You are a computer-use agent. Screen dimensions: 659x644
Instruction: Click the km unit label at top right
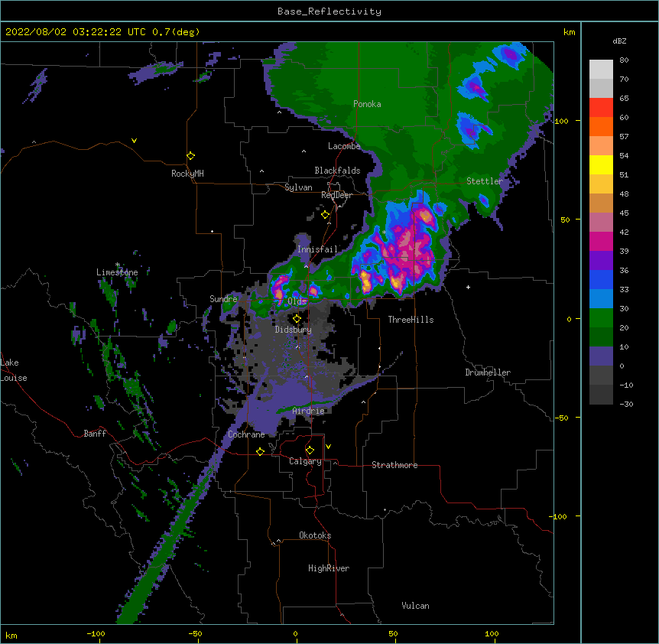pos(569,32)
